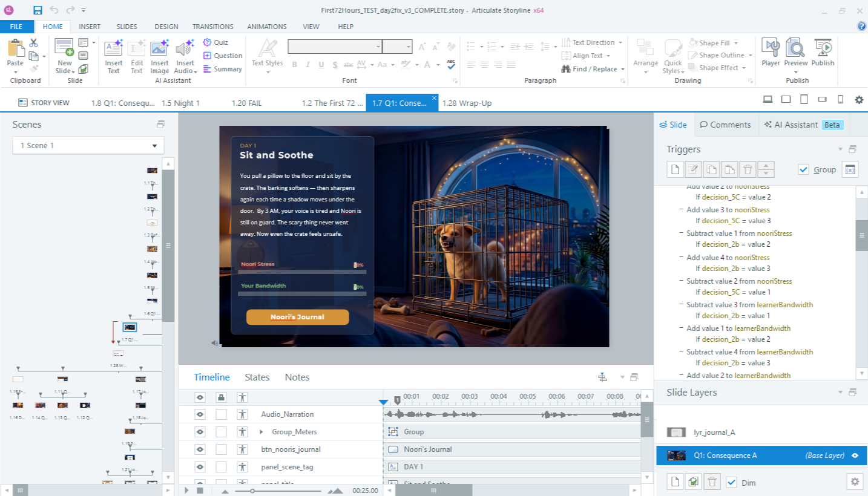Select the lyr_journal_A slide layer
The width and height of the screenshot is (868, 496).
click(761, 432)
